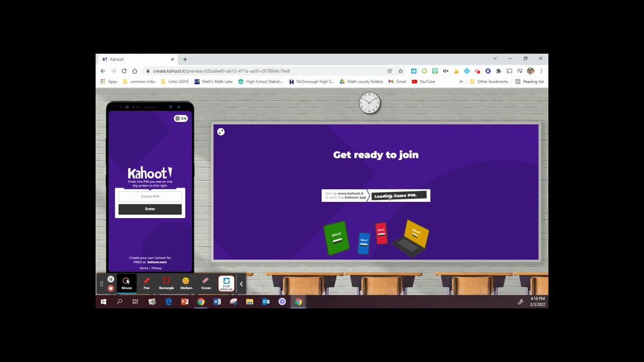Open the McDonough High S... bookmark
Viewport: 644px width, 362px height.
311,81
